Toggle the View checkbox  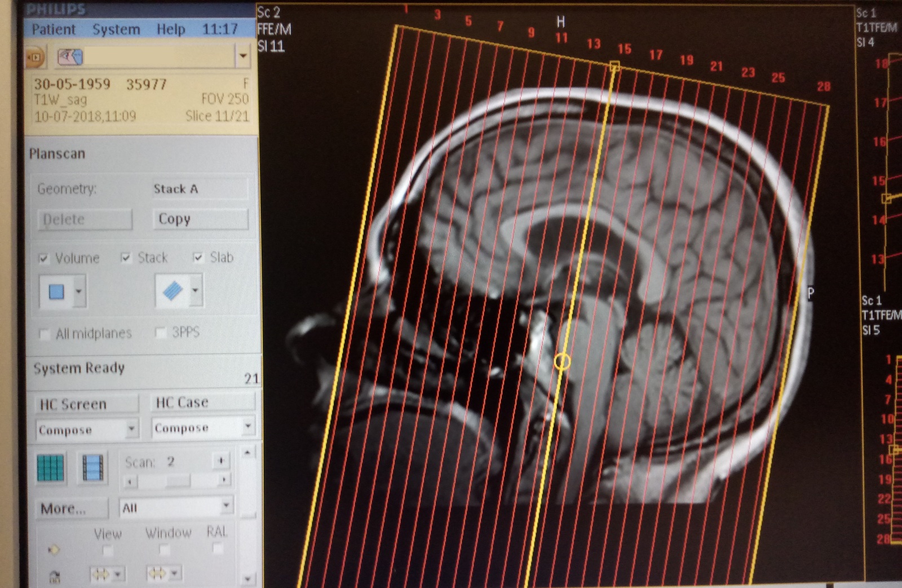tap(107, 549)
